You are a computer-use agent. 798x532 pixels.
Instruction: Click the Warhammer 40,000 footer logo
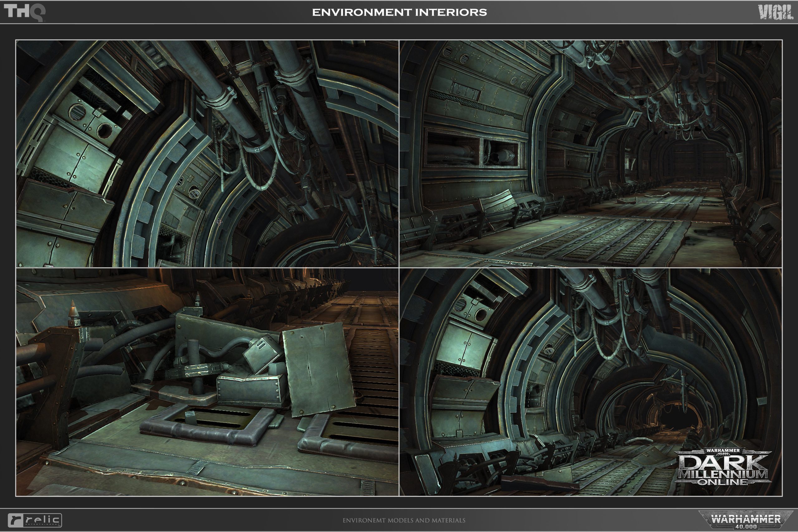pos(746,520)
